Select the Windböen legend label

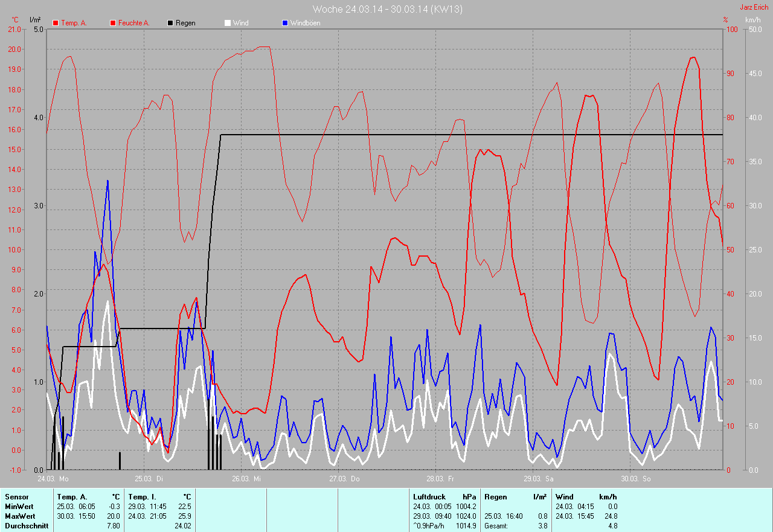(305, 23)
